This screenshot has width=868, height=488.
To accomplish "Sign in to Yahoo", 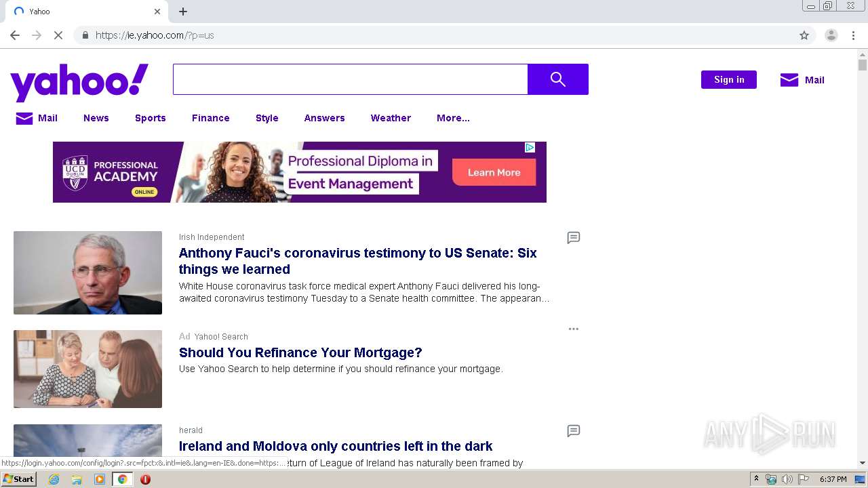I will (x=729, y=79).
